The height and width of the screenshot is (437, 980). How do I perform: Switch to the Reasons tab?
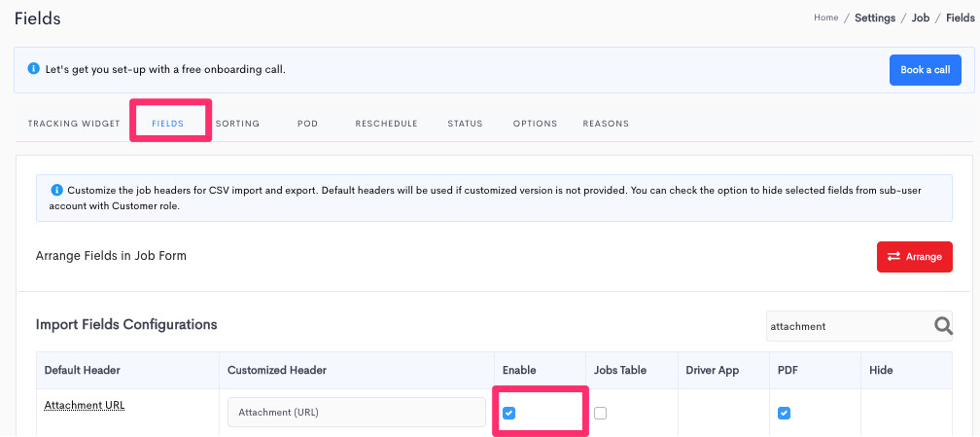(606, 124)
